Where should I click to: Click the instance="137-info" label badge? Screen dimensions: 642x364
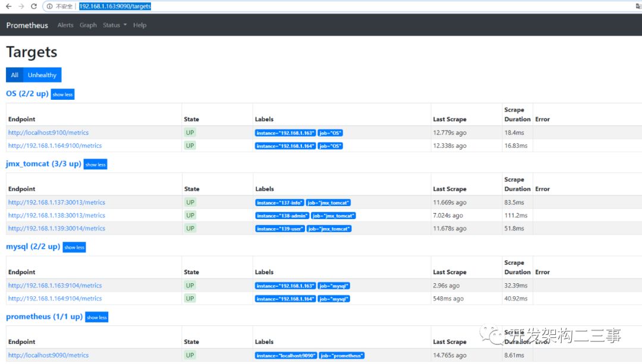pyautogui.click(x=279, y=203)
